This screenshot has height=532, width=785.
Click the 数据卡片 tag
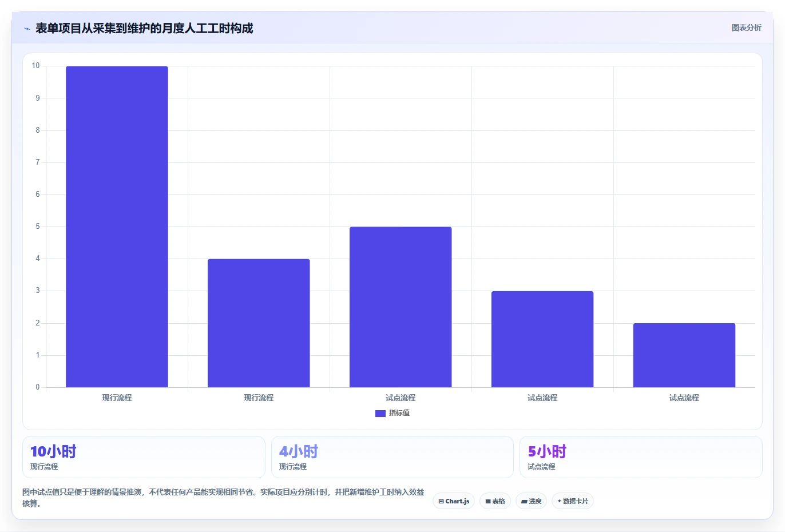(x=573, y=501)
